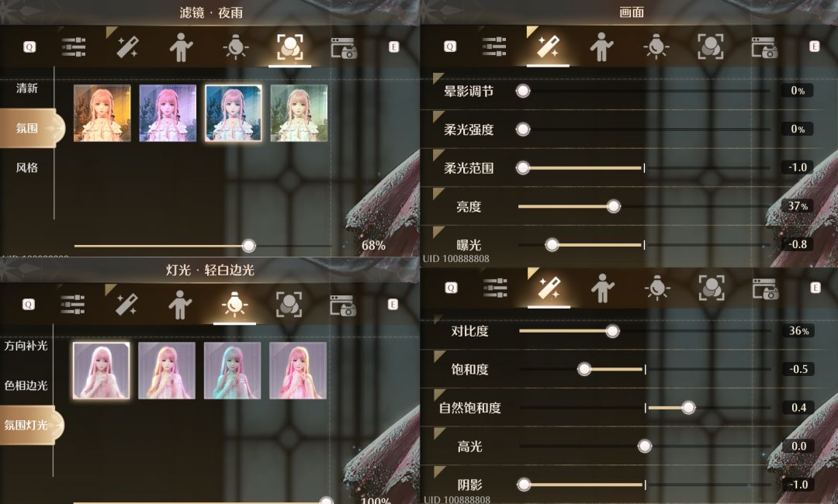Open the filter circles icon in 画面 panel
Image resolution: width=838 pixels, height=504 pixels.
click(710, 47)
